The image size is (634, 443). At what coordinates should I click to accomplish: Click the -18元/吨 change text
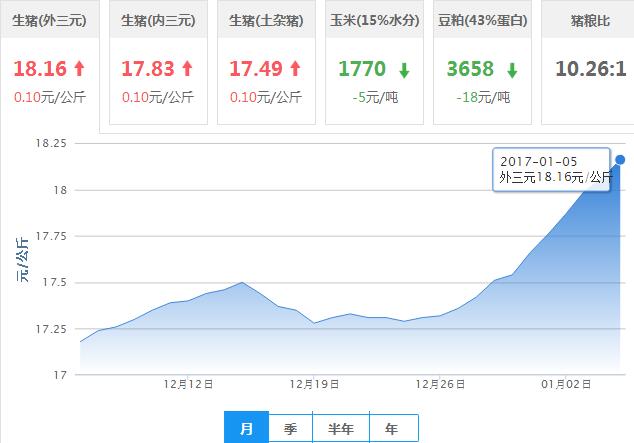click(x=483, y=97)
